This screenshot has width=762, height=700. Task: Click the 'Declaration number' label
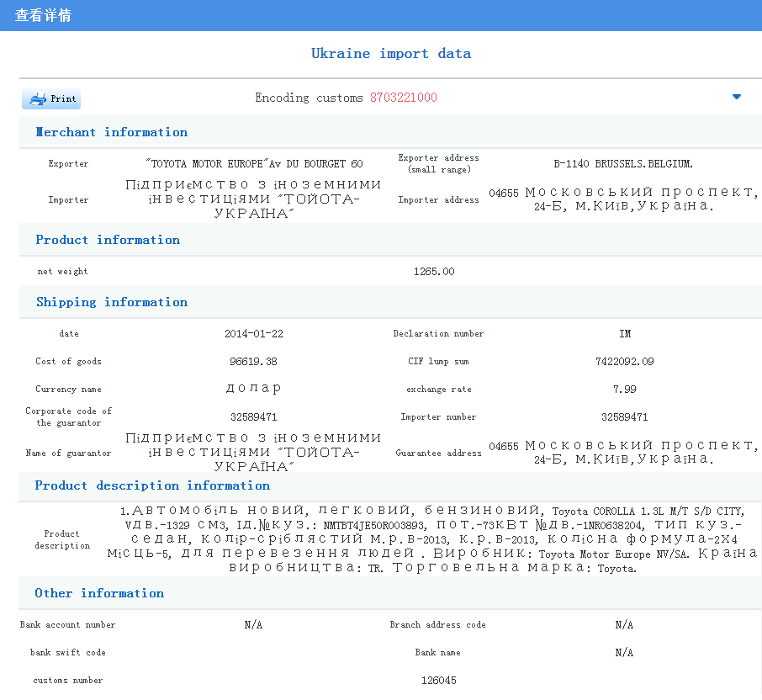click(x=438, y=333)
